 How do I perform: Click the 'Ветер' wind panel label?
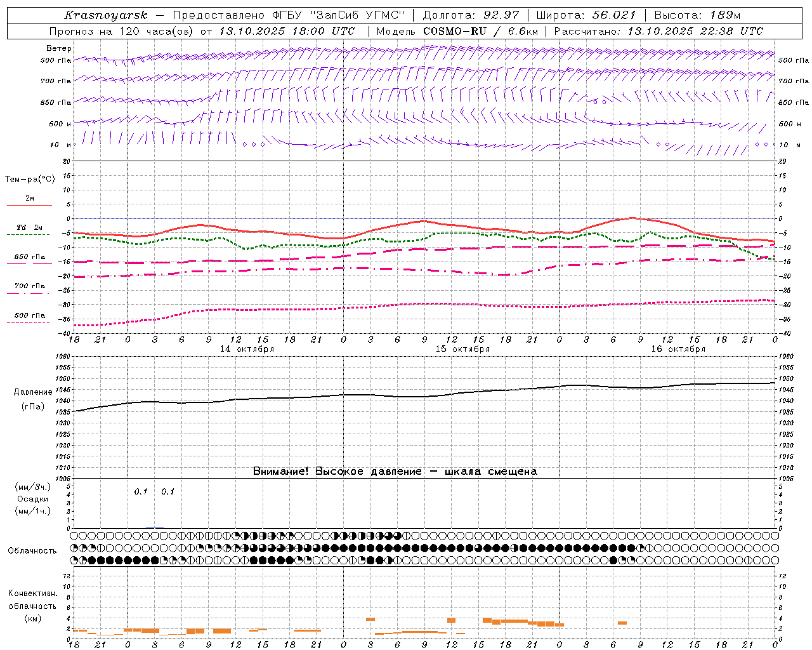click(x=59, y=48)
